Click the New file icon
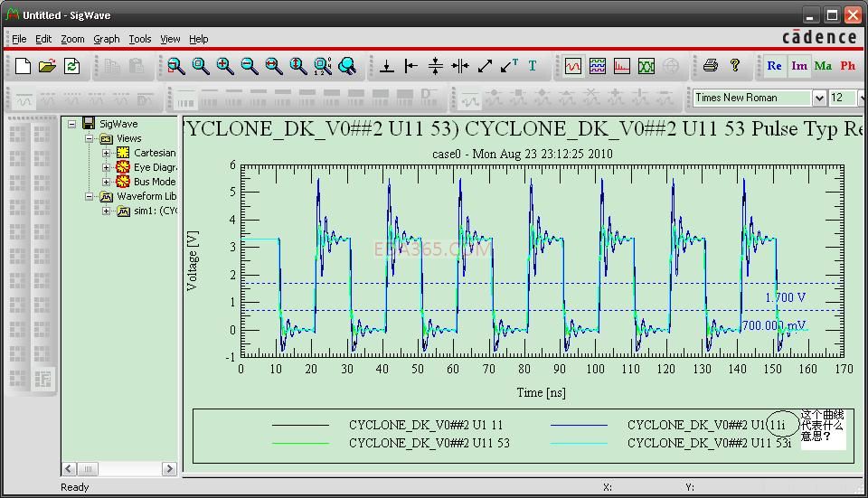The height and width of the screenshot is (498, 868). (x=24, y=66)
